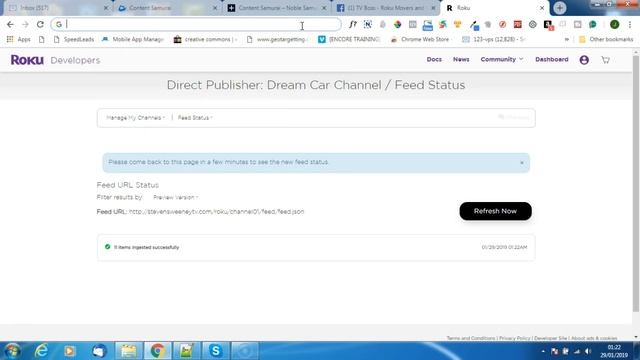Open the Terms and Conditions link
The width and height of the screenshot is (640, 360).
[x=471, y=338]
